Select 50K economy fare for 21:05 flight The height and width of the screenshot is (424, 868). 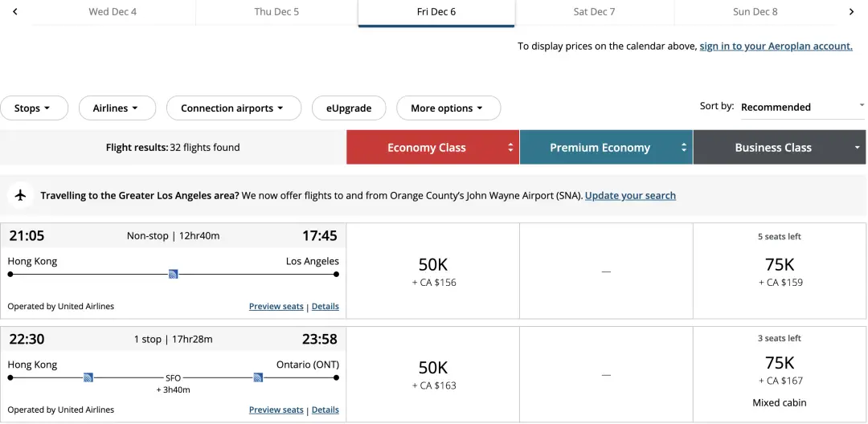(x=432, y=271)
